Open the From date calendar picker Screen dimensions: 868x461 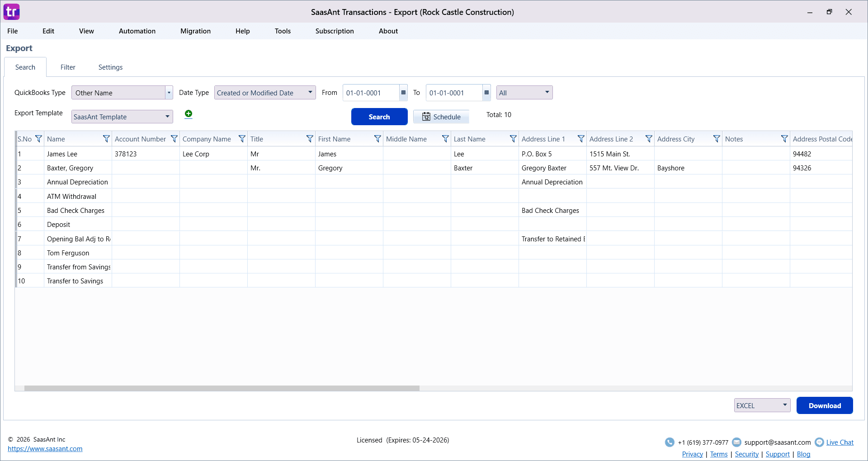403,93
